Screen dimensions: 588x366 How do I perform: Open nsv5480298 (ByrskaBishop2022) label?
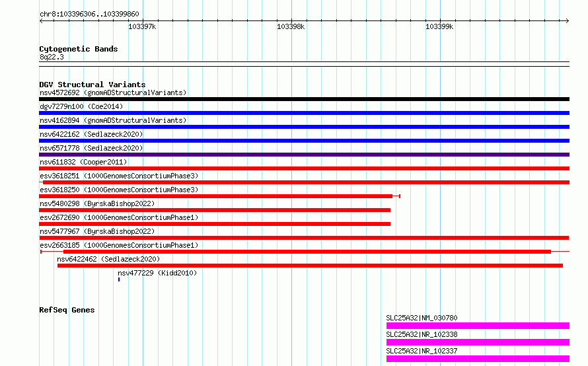[97, 203]
